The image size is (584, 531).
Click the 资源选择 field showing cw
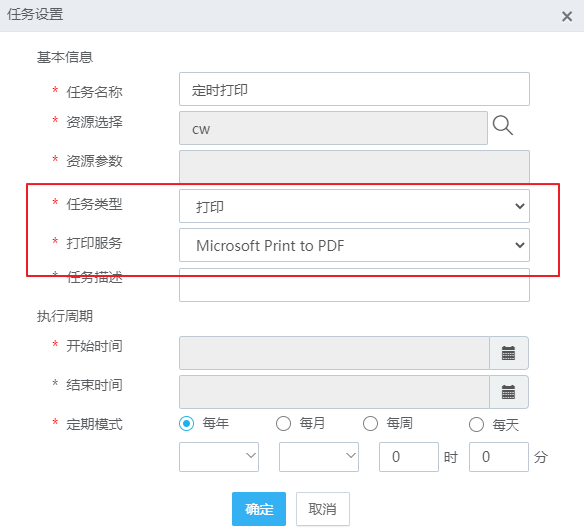click(x=333, y=128)
